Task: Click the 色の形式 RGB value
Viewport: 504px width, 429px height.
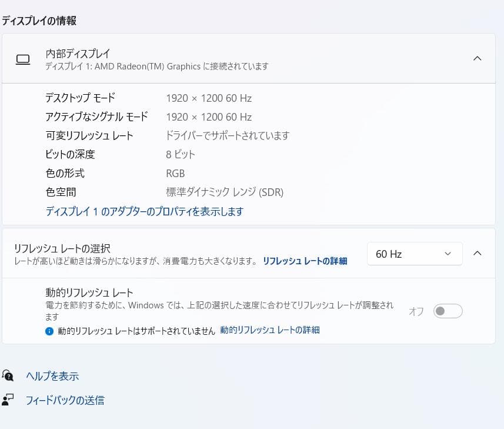Action: click(175, 173)
